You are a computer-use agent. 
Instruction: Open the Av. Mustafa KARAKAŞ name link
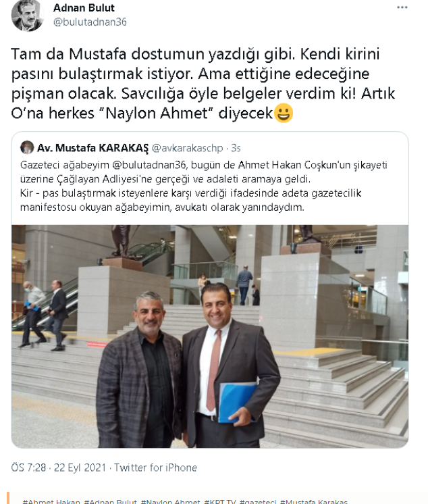(92, 148)
